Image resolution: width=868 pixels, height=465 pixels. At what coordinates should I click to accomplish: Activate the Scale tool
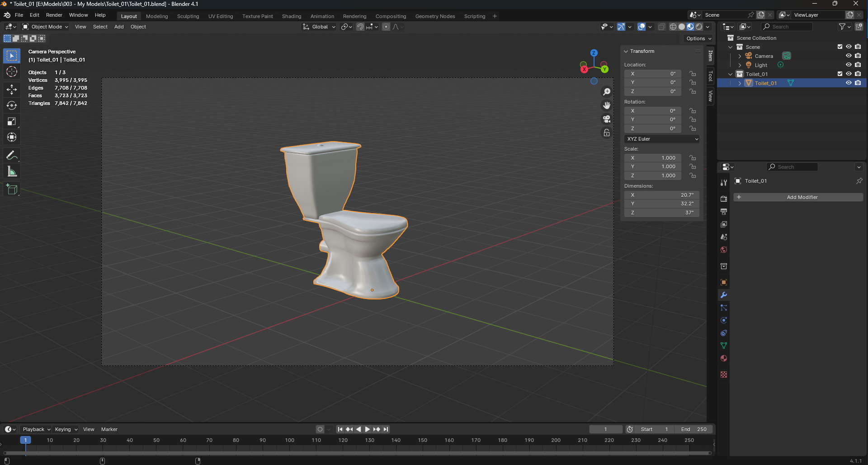(12, 121)
